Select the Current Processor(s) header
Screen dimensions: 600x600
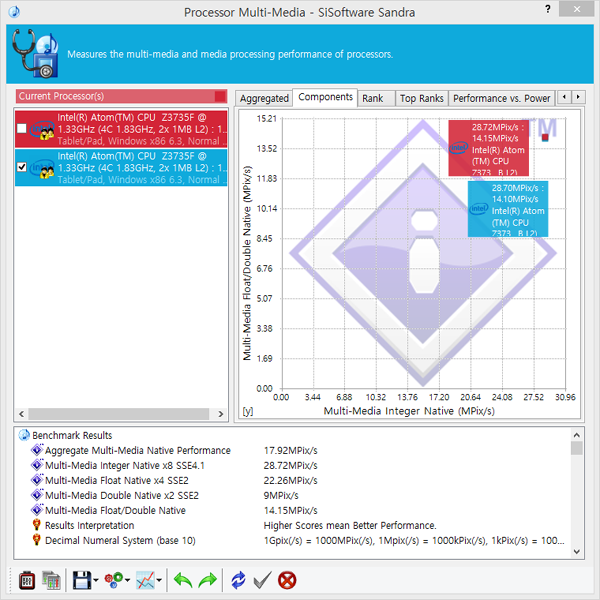[121, 96]
